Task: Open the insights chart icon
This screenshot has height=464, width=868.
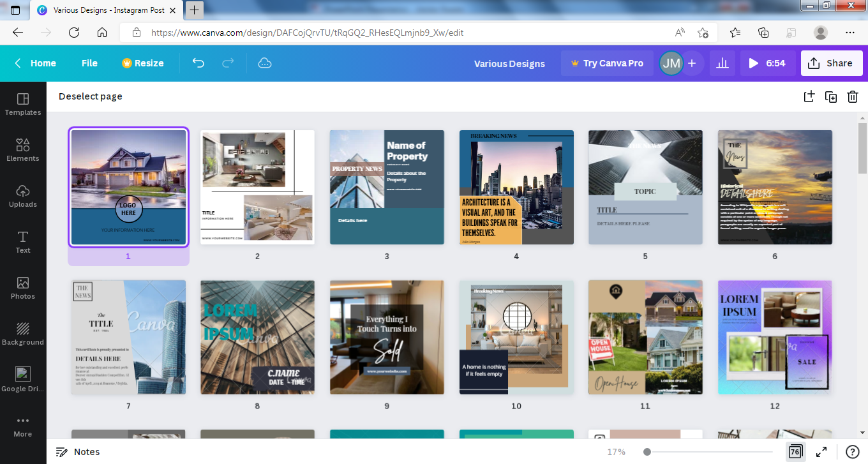Action: (x=722, y=63)
